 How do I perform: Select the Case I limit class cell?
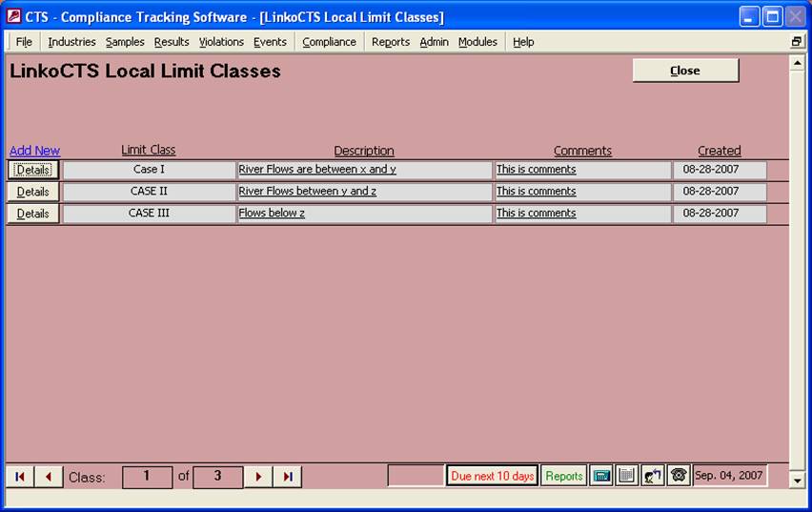[149, 170]
